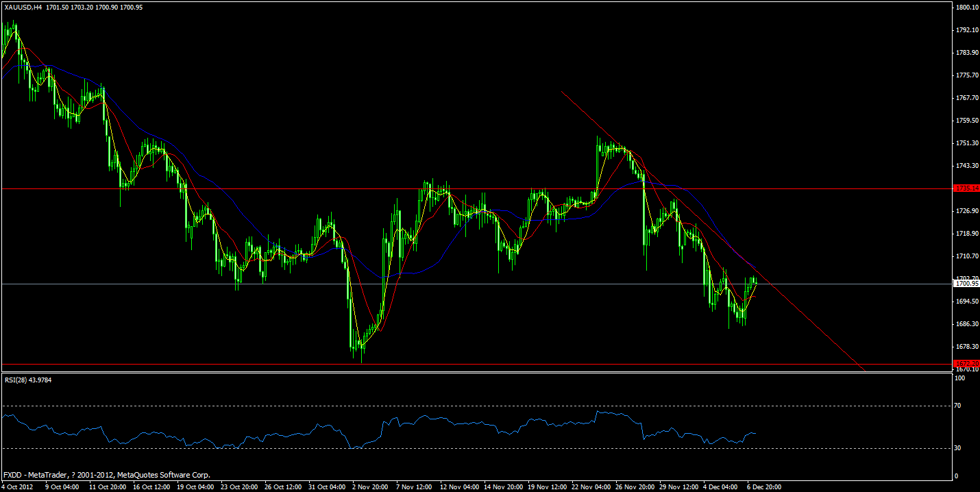
Task: Click the highlighted 1672.20 price tag
Action: tap(966, 365)
